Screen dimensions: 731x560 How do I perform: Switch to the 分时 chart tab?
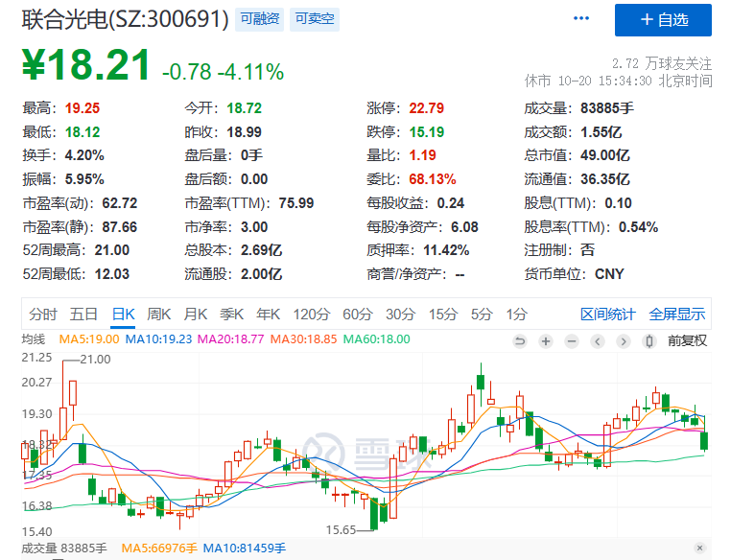tap(43, 314)
